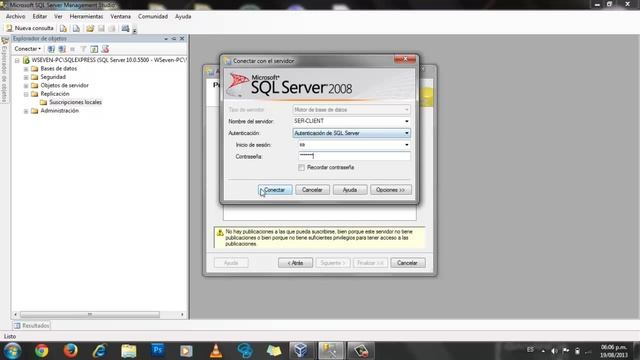The width and height of the screenshot is (640, 360).
Task: Toggle the auto-hide pin of Object Explorer
Action: click(174, 39)
